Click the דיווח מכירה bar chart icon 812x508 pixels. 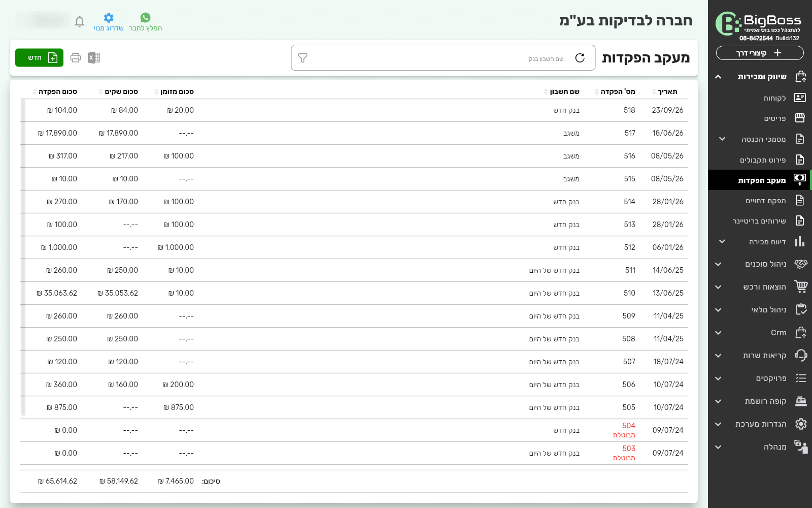coord(800,241)
